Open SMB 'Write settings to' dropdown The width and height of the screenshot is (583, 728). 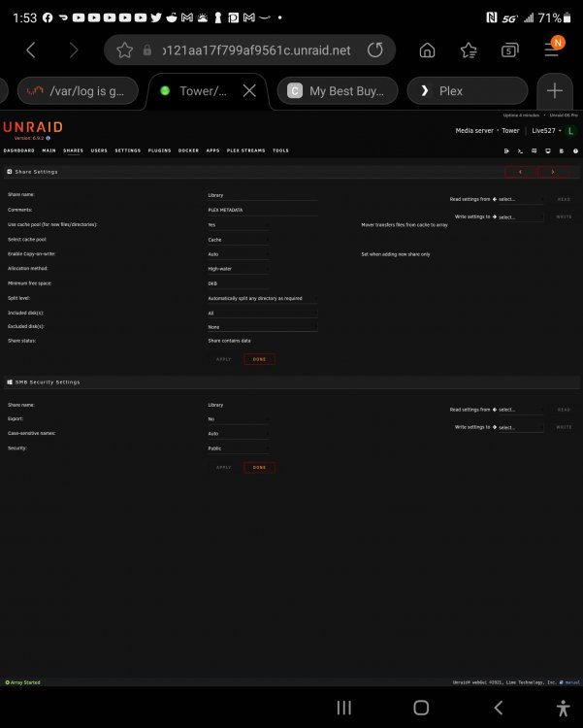tap(520, 427)
